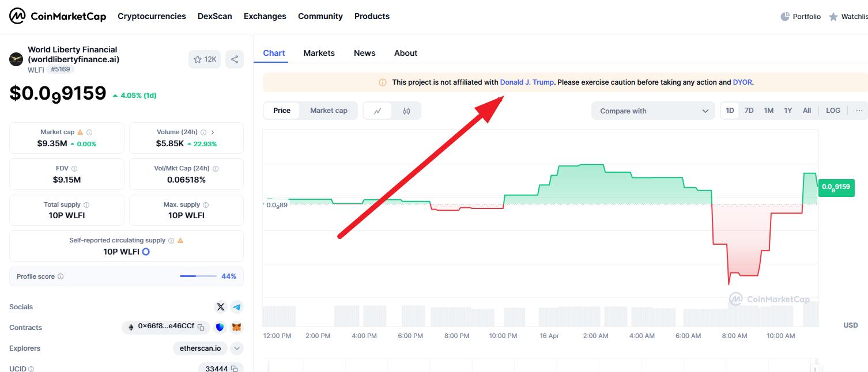The height and width of the screenshot is (372, 868).
Task: Click the CoinMarketCap logo
Action: 58,16
